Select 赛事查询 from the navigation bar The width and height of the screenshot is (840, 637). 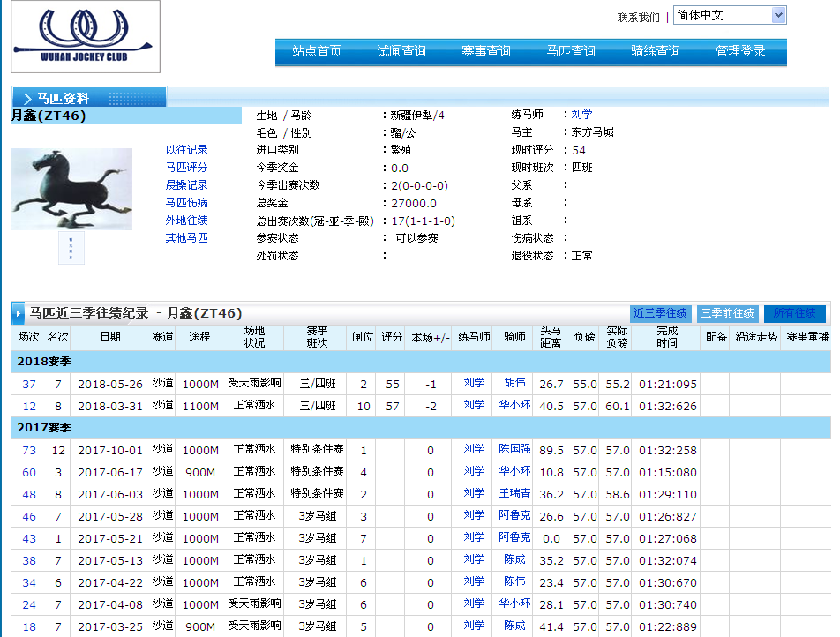pos(486,51)
